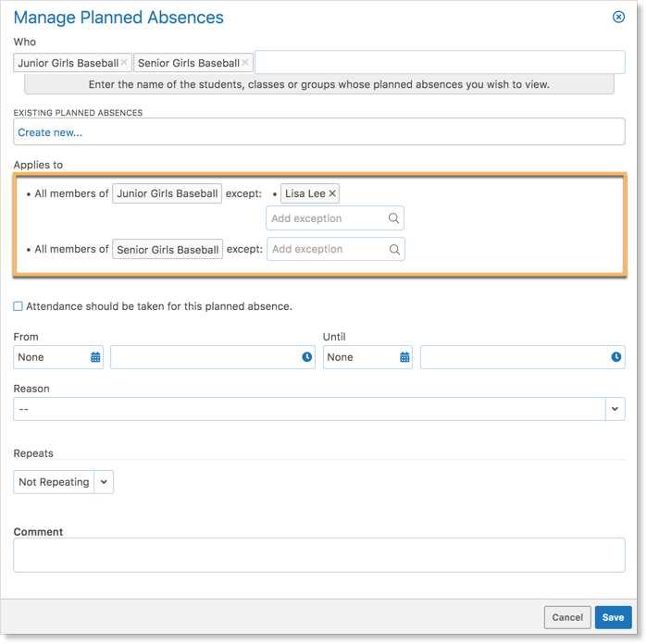Open the Not Repeating dropdown
This screenshot has height=644, width=647.
click(x=104, y=482)
